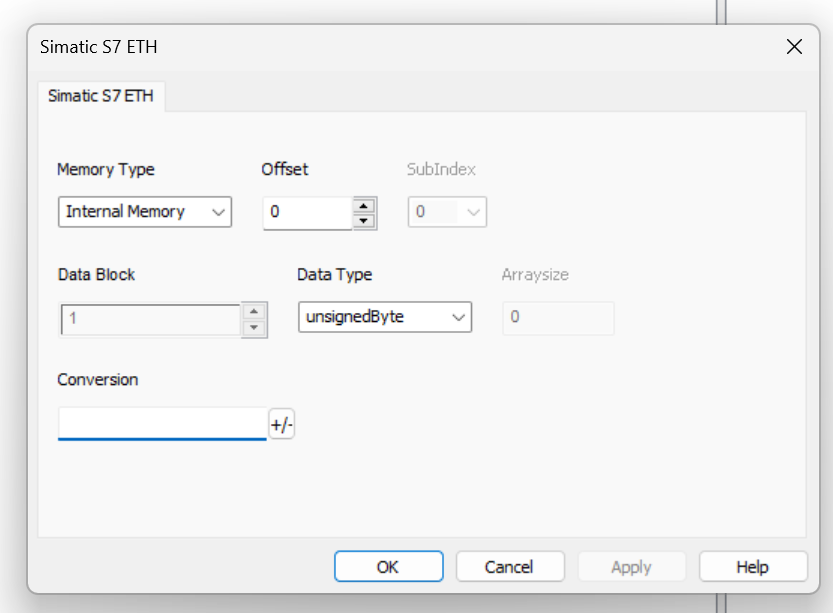Click the Offset value input field

pos(308,212)
